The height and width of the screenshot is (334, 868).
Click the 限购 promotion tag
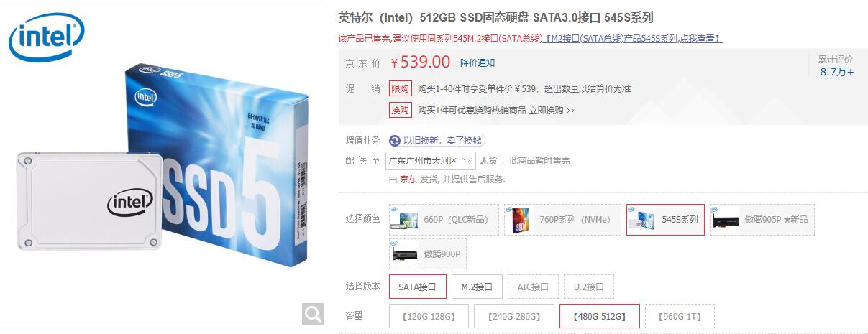401,88
